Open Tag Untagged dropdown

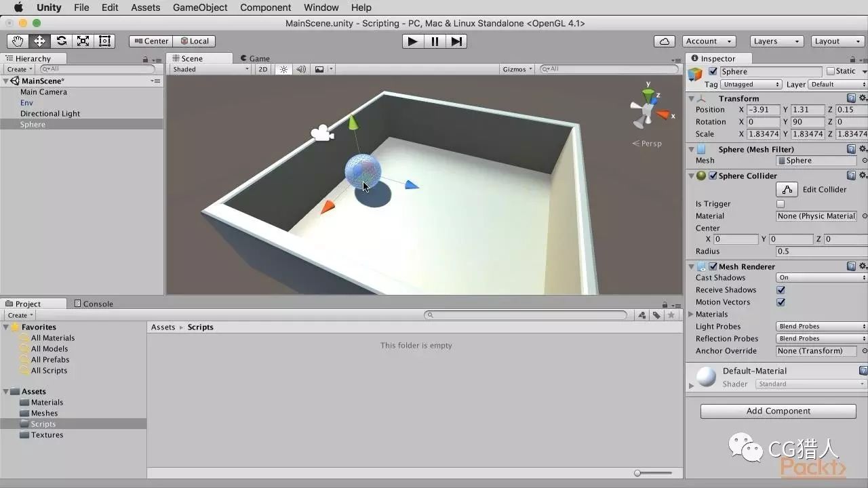point(751,84)
